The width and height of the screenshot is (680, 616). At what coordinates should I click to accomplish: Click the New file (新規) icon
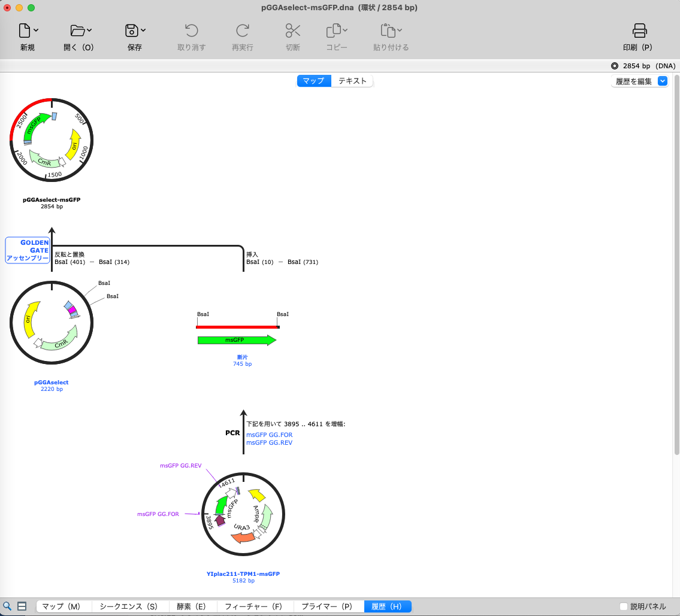click(24, 31)
